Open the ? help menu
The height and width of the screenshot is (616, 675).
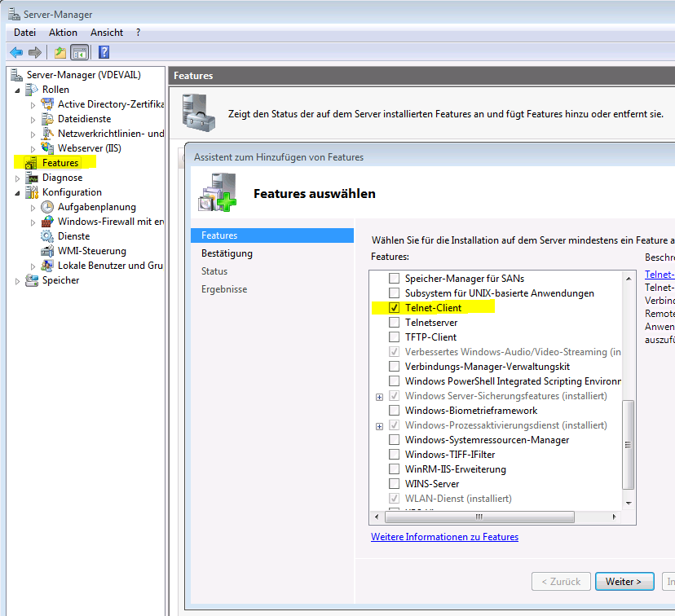[138, 33]
